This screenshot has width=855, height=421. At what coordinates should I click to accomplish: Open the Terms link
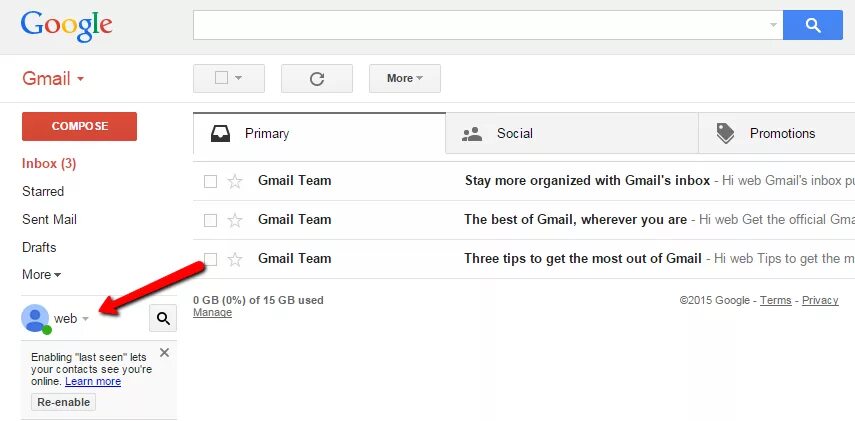click(x=775, y=300)
